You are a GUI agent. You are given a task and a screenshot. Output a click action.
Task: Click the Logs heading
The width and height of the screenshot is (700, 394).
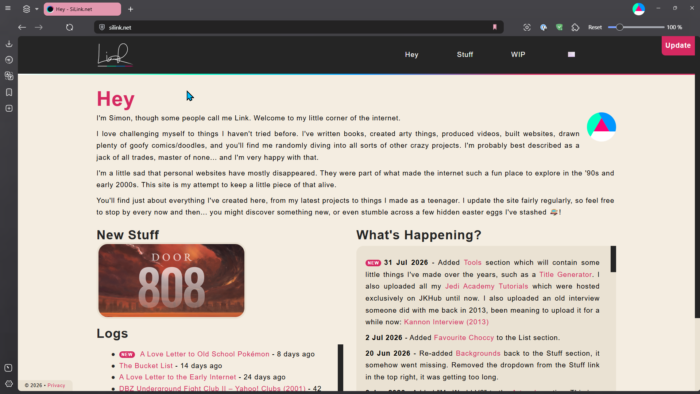tap(112, 333)
